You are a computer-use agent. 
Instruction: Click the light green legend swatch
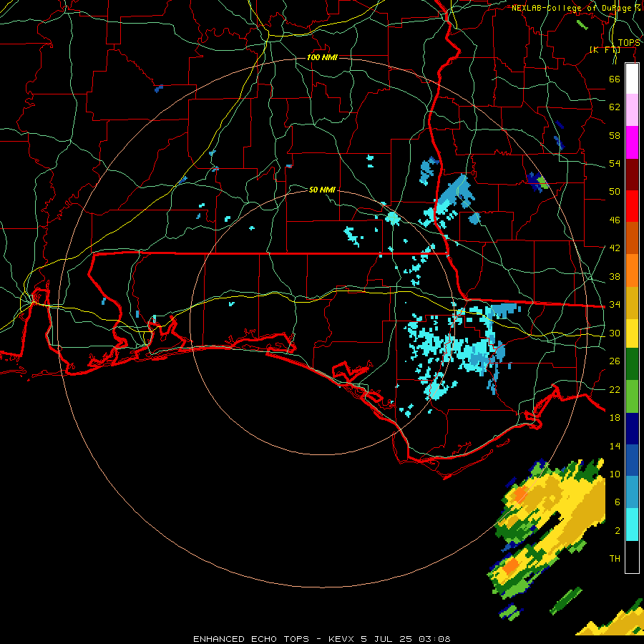pyautogui.click(x=632, y=396)
